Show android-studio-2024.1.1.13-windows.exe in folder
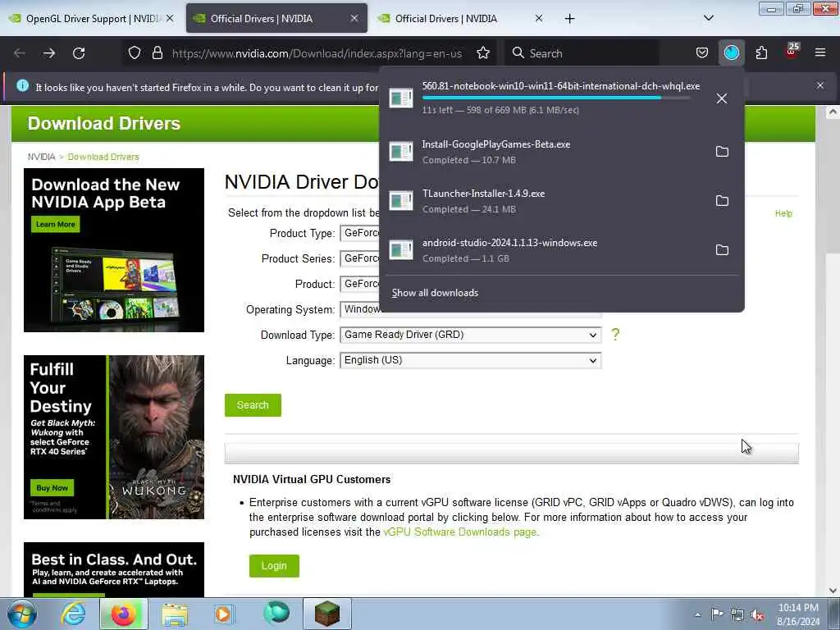 [722, 250]
